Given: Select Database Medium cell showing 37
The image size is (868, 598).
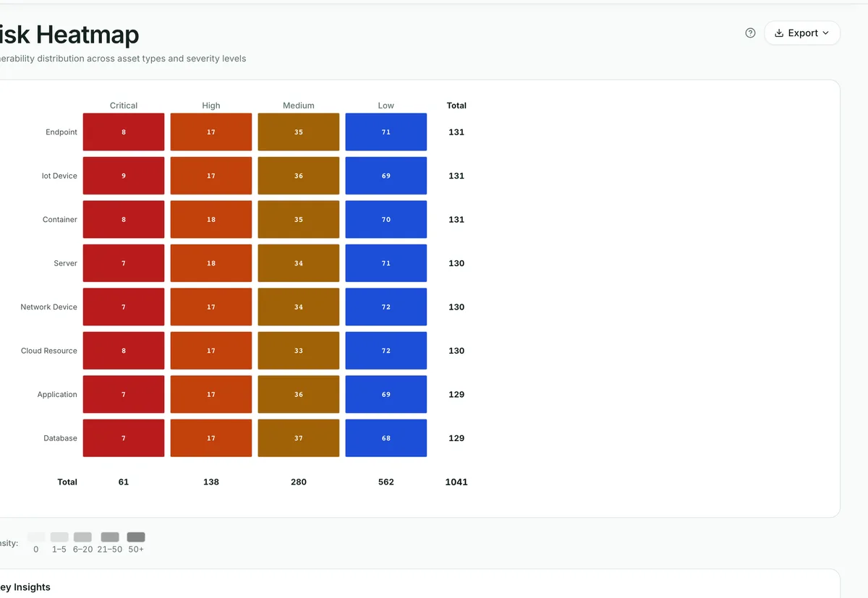Looking at the screenshot, I should click(x=299, y=438).
